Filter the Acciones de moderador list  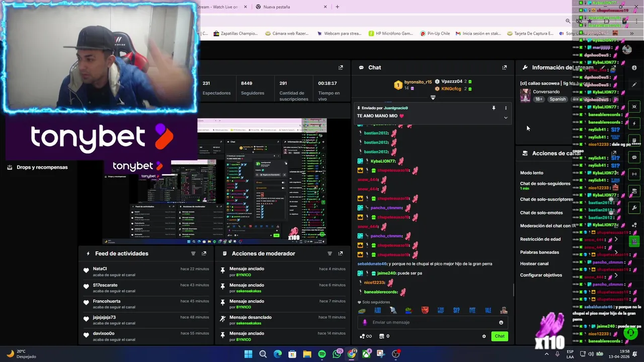[330, 253]
